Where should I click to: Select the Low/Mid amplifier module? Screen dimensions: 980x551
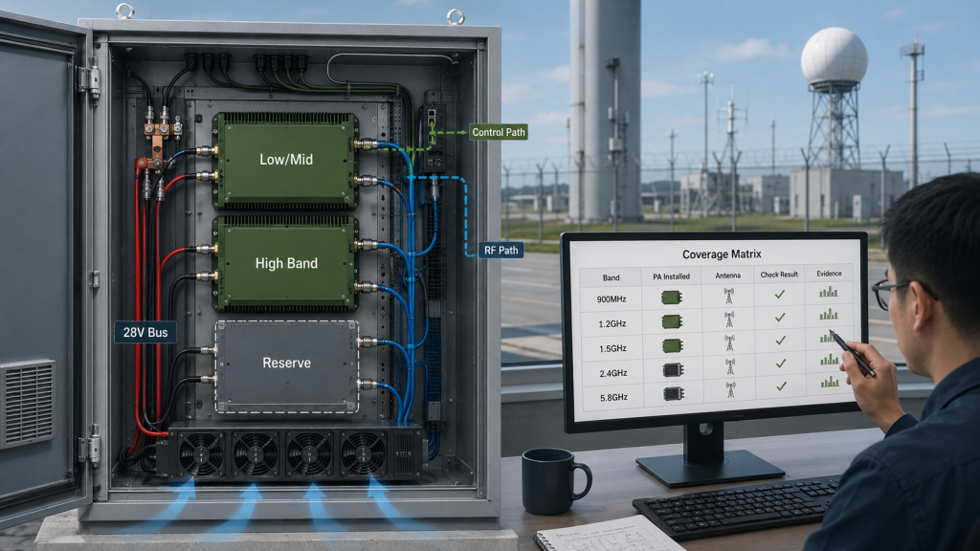click(x=285, y=161)
